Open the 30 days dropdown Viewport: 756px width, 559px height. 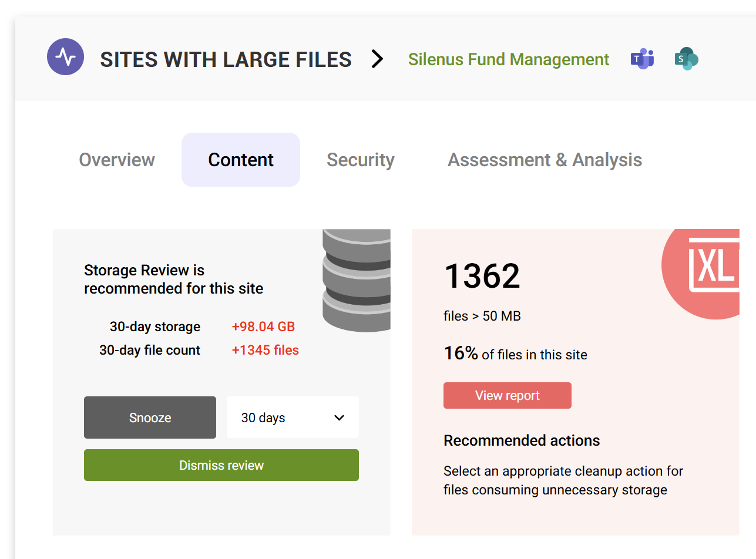click(x=293, y=417)
